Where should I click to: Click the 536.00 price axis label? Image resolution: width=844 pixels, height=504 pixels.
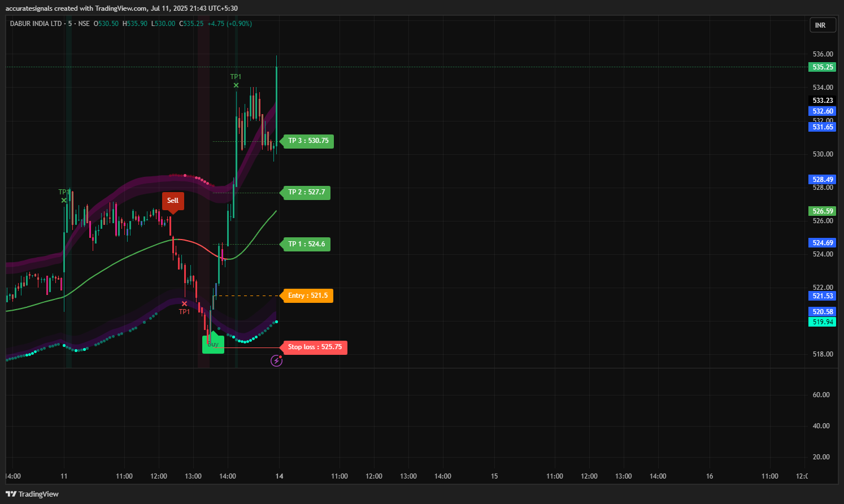pyautogui.click(x=823, y=54)
